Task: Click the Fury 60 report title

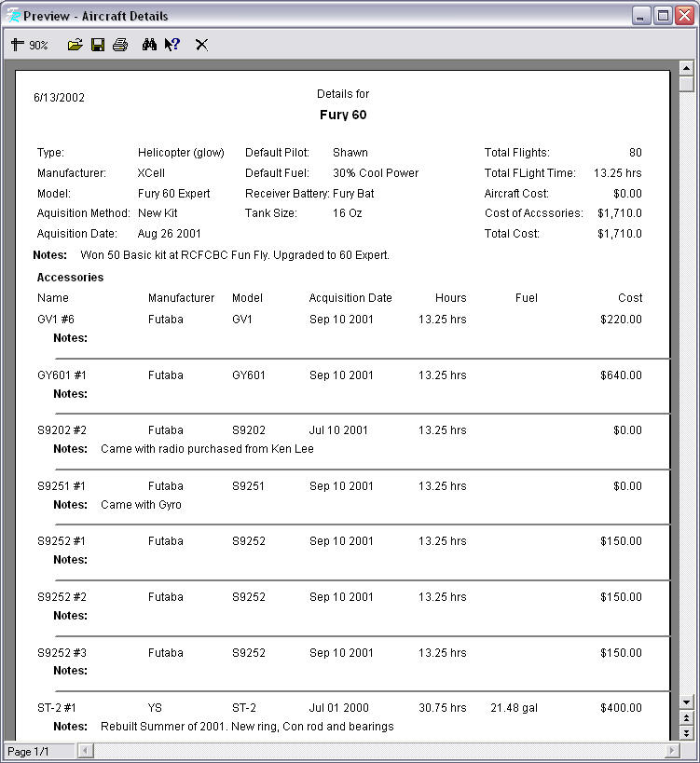Action: coord(343,116)
